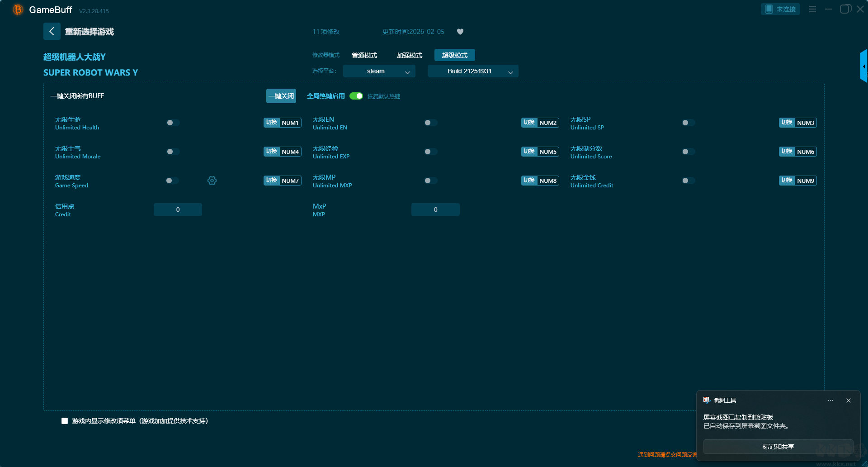The width and height of the screenshot is (868, 467).
Task: Click the Credit value input field
Action: click(178, 210)
